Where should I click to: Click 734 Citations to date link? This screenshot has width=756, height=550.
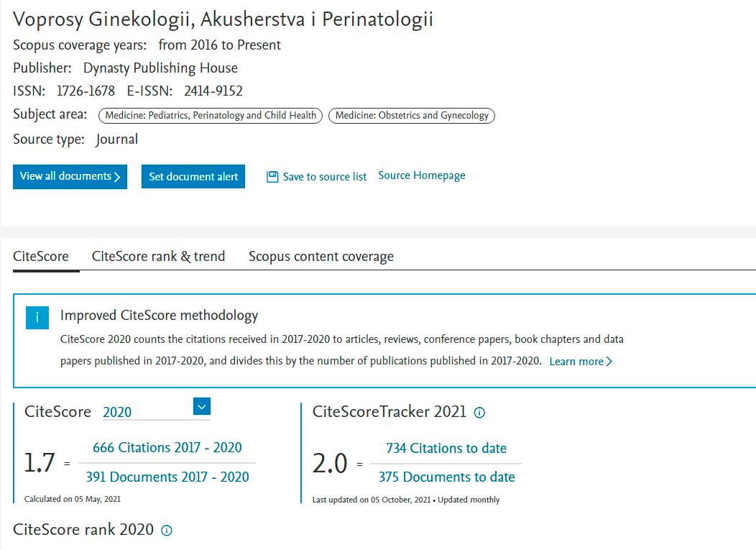click(x=446, y=448)
